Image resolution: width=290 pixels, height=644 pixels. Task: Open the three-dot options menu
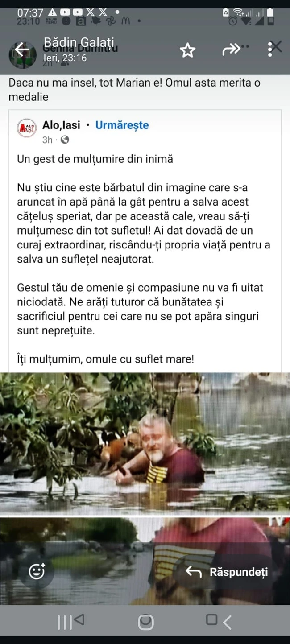(270, 50)
